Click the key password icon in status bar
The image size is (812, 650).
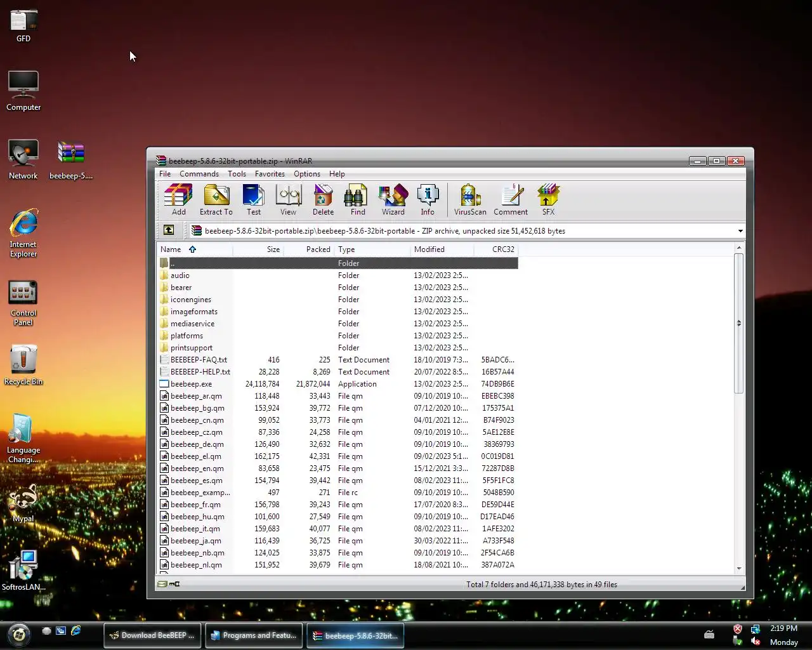click(175, 584)
